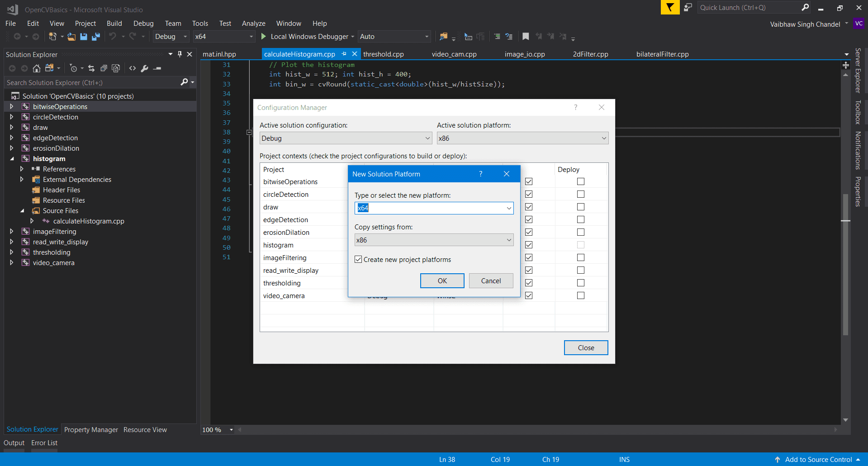The image size is (868, 466).
Task: Click the Save All toolbar icon
Action: tap(95, 37)
